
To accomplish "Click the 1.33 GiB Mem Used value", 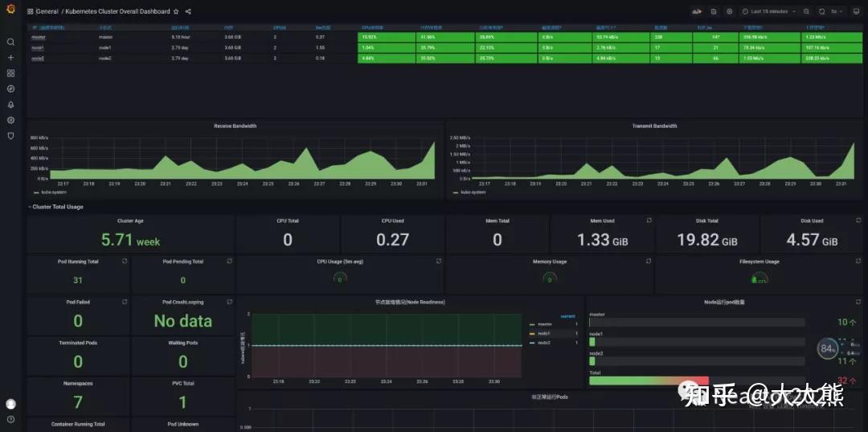I will (602, 241).
